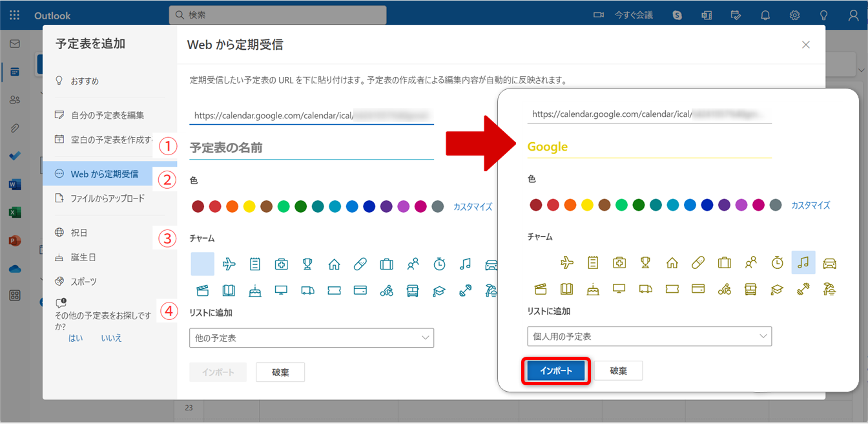Viewport: 868px width, 424px height.
Task: Choose the house charm icon
Action: (334, 264)
